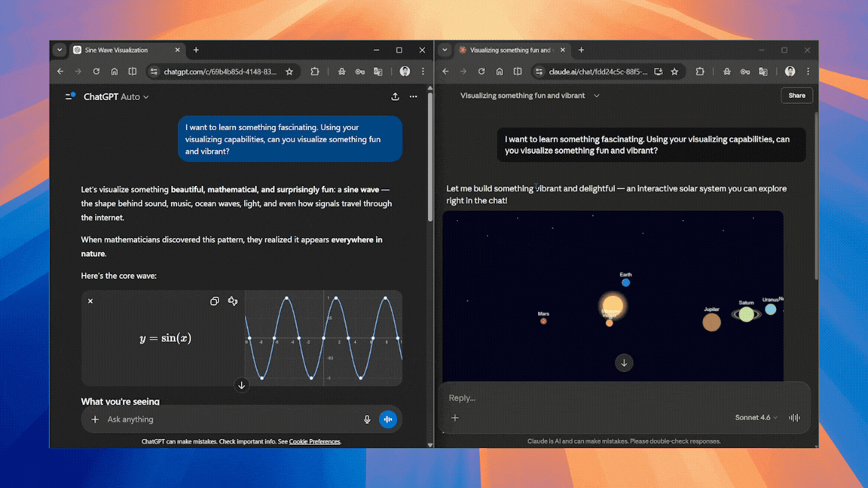Click the Share button in Claude

pyautogui.click(x=796, y=95)
